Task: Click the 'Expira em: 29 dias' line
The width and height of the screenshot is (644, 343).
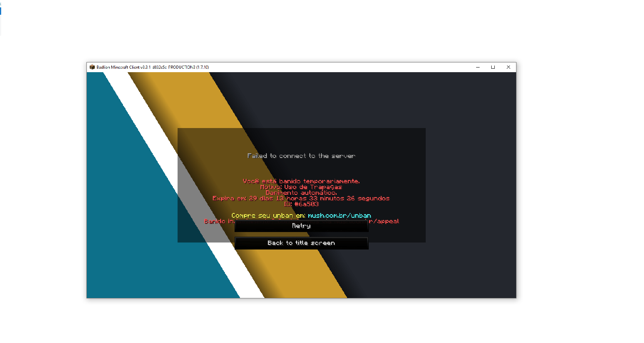Action: pos(301,198)
